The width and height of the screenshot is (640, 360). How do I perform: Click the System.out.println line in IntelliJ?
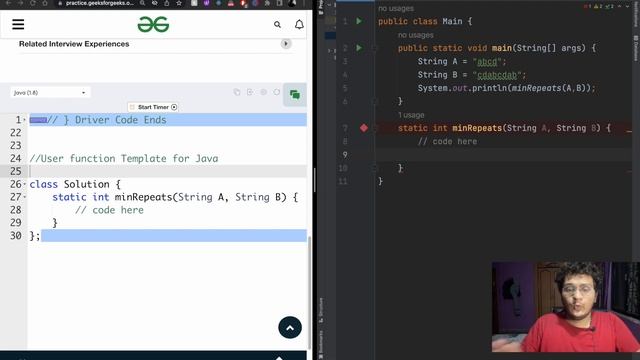(507, 88)
